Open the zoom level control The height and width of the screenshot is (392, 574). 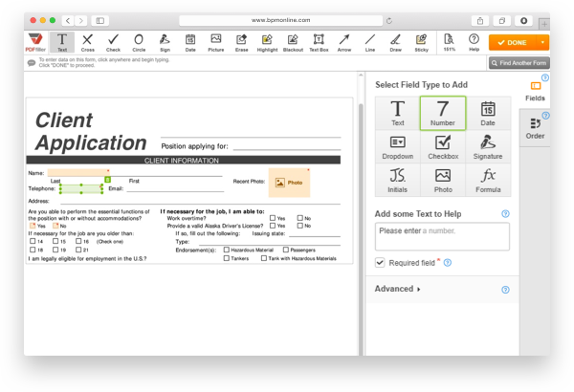click(450, 42)
